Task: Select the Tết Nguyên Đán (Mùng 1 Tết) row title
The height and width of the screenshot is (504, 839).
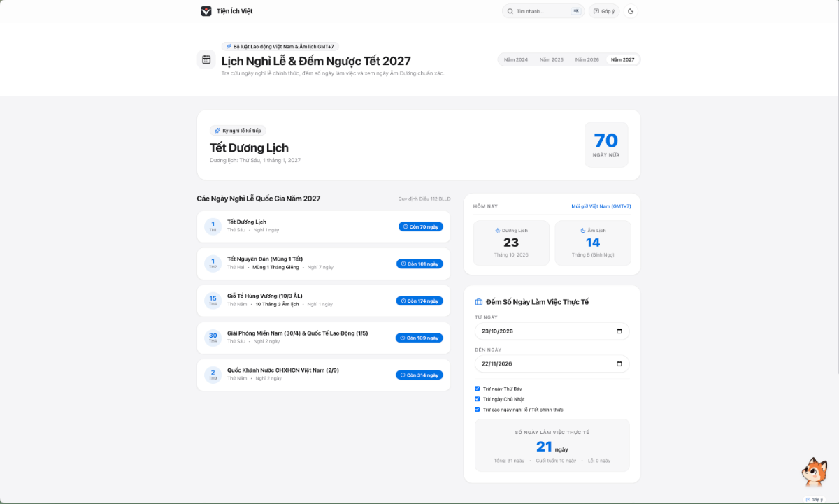Action: [x=265, y=259]
